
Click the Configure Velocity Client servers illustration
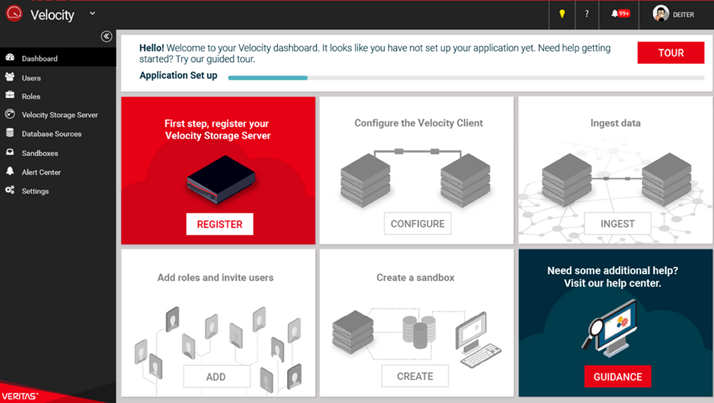(416, 178)
